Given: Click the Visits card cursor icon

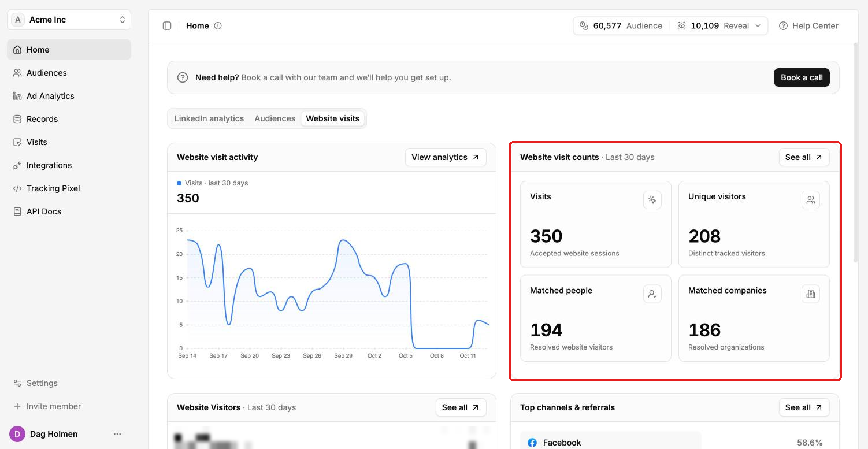Looking at the screenshot, I should [652, 200].
